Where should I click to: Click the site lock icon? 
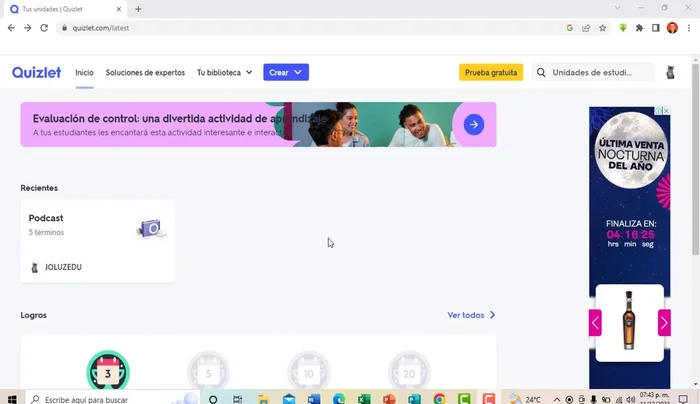(64, 28)
